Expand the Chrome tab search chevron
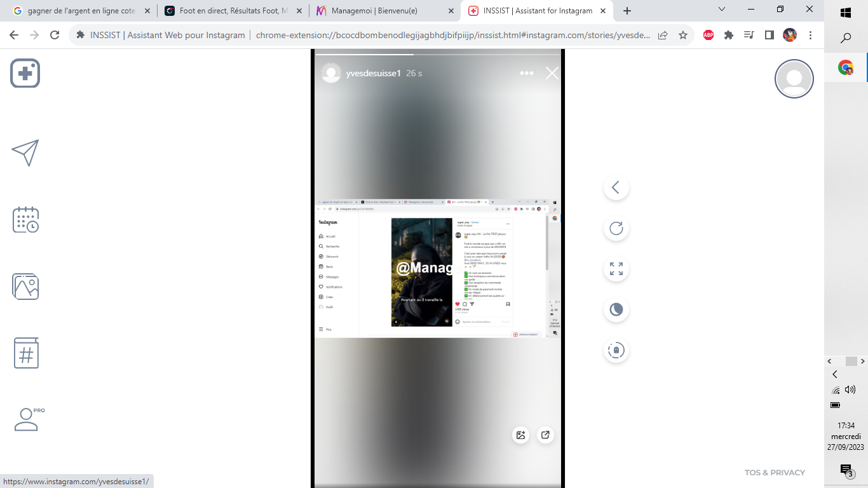The image size is (868, 488). [x=722, y=10]
